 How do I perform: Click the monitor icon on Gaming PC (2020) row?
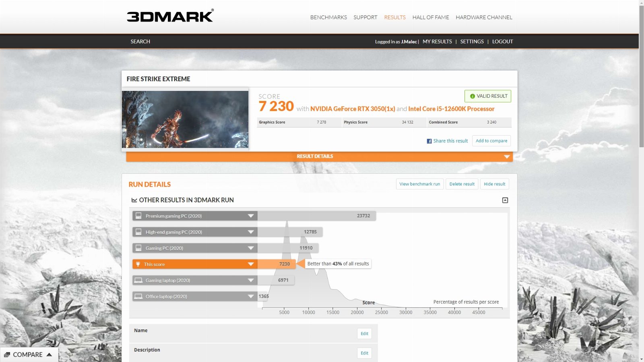(x=138, y=248)
